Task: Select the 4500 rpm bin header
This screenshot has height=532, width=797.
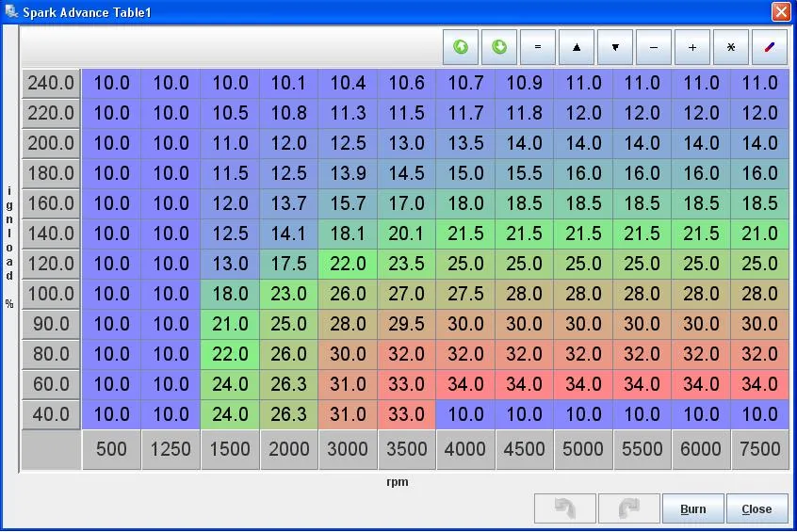Action: [524, 449]
